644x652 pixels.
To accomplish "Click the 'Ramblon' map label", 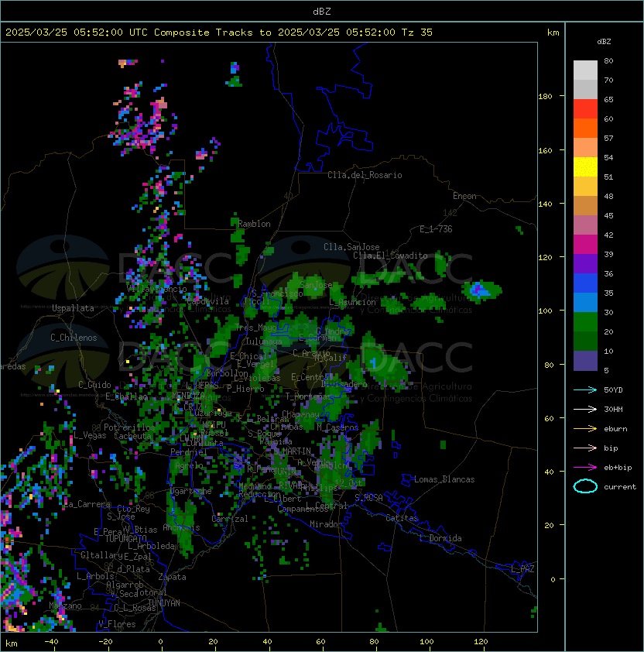I will click(x=254, y=224).
